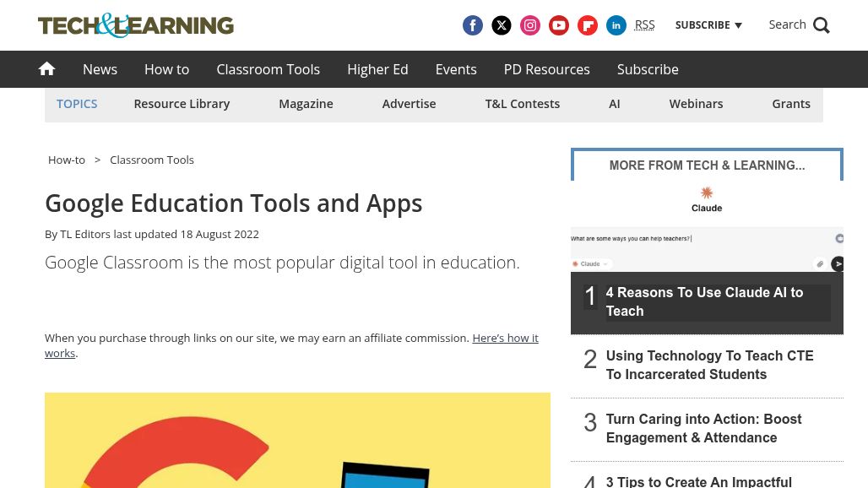868x488 pixels.
Task: Open the Classroom Tools menu
Action: (x=268, y=69)
